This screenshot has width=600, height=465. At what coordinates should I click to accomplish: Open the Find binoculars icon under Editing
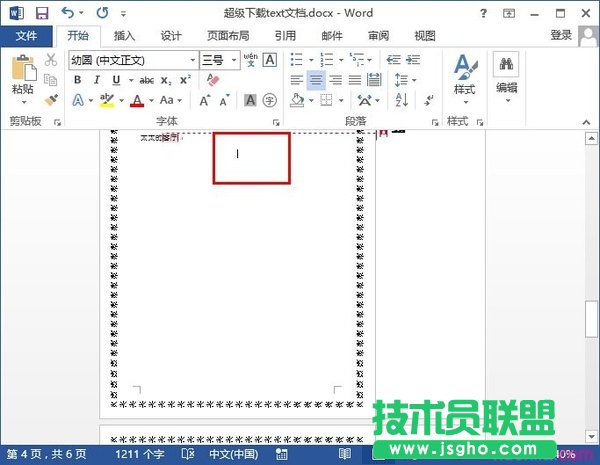click(x=506, y=64)
